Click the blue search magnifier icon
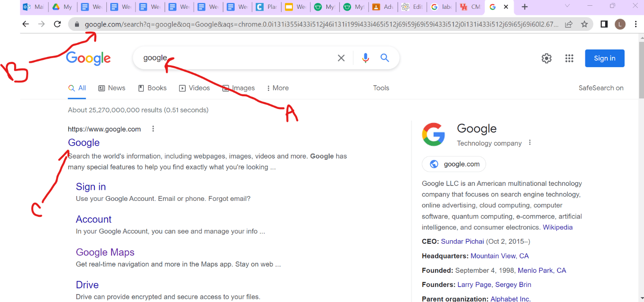This screenshot has width=644, height=302. pos(385,58)
